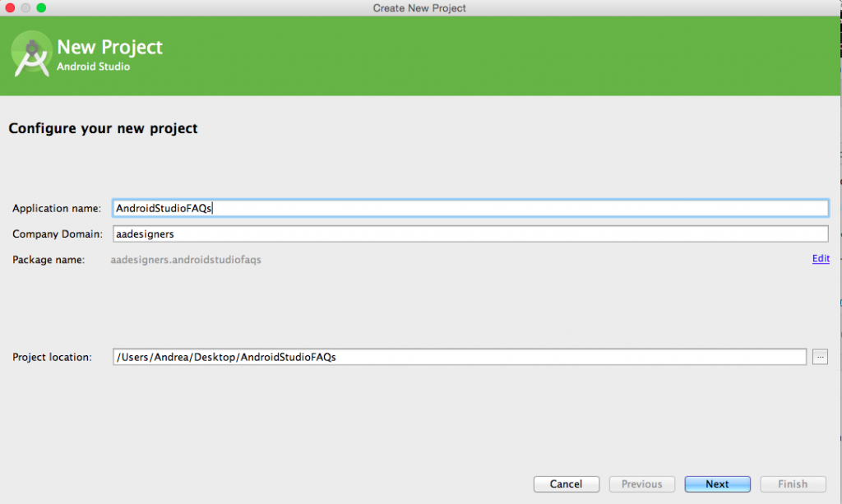Click the 'Configure your new project' heading
This screenshot has width=842, height=504.
(103, 129)
